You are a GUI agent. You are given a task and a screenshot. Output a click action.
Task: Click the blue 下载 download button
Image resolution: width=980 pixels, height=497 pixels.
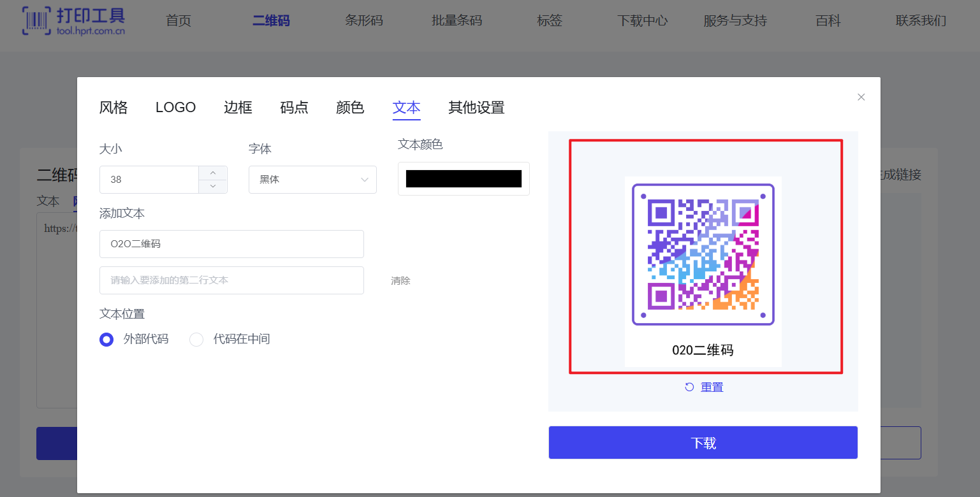pos(703,443)
